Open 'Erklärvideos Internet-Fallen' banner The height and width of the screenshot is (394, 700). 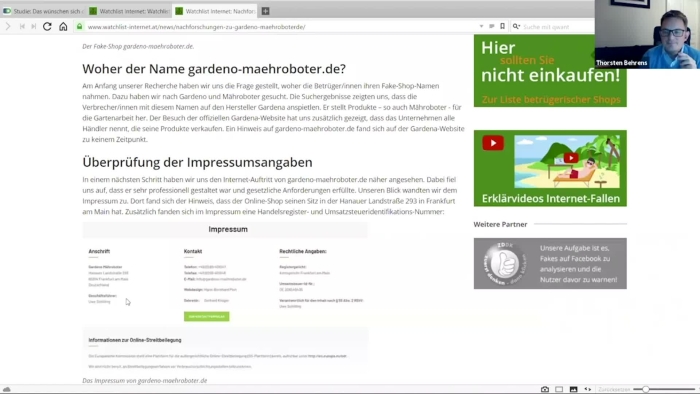tap(550, 168)
